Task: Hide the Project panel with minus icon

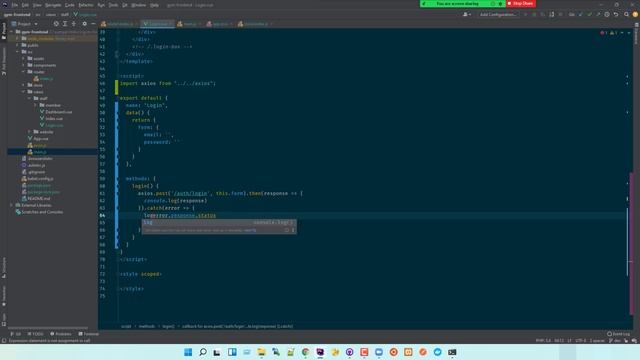Action: click(93, 24)
